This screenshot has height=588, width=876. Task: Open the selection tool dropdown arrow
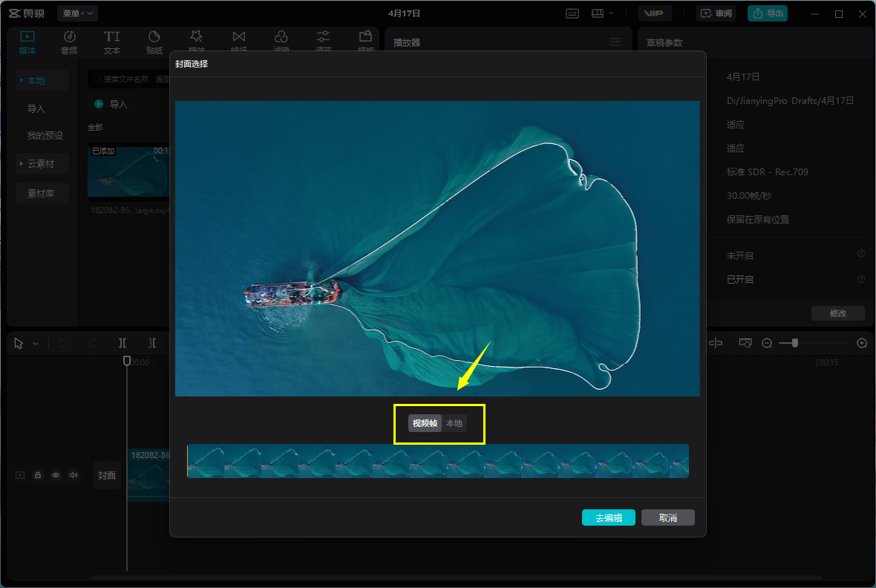coord(36,344)
